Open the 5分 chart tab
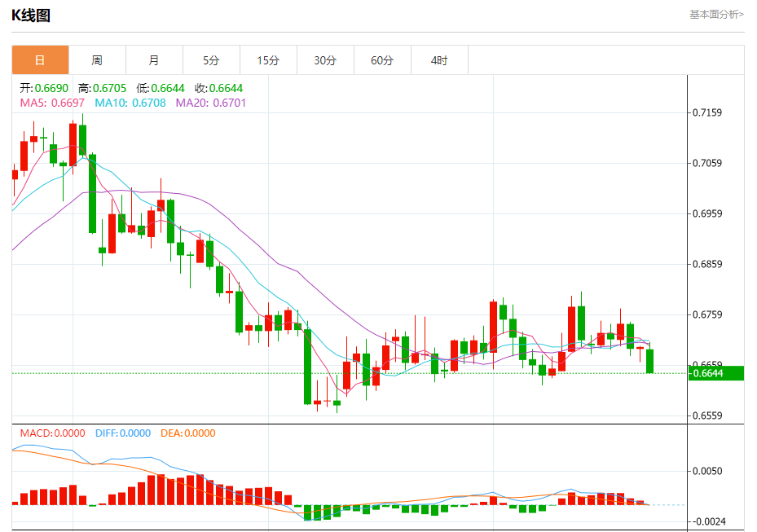 click(211, 60)
